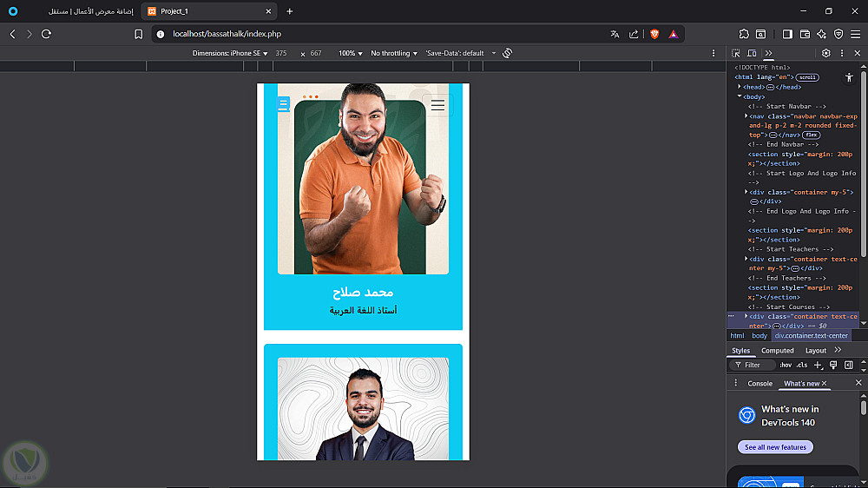Open the Brave Wallet icon
The image size is (868, 488).
[805, 34]
